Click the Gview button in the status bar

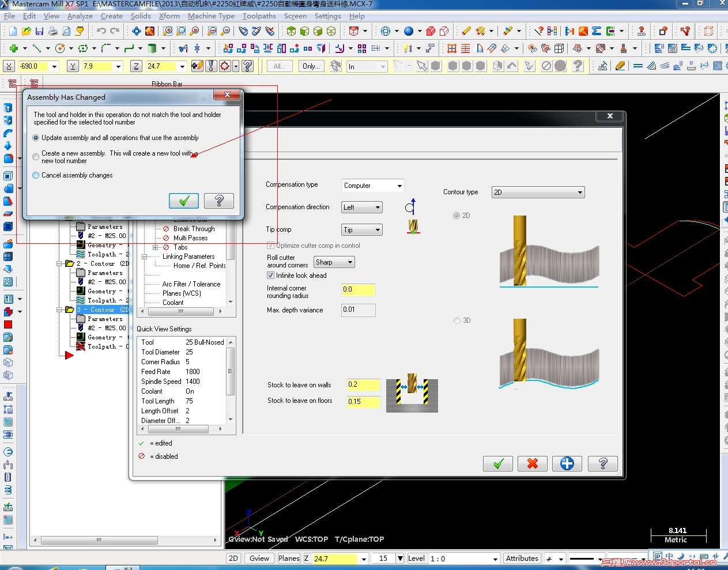(259, 558)
